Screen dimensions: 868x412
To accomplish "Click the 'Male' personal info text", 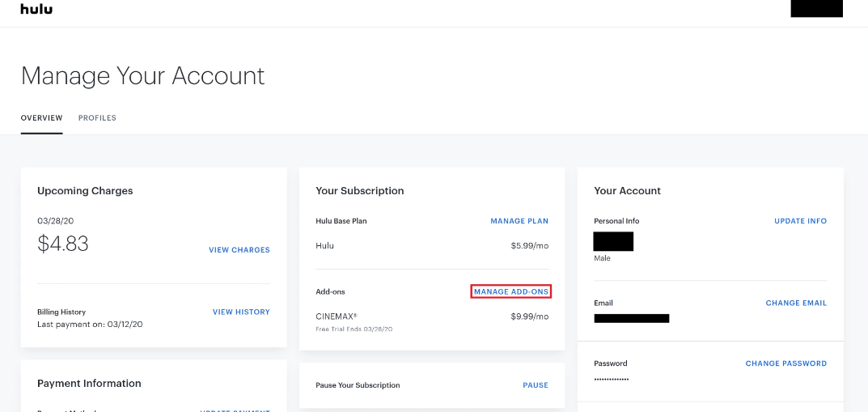I will pyautogui.click(x=603, y=258).
